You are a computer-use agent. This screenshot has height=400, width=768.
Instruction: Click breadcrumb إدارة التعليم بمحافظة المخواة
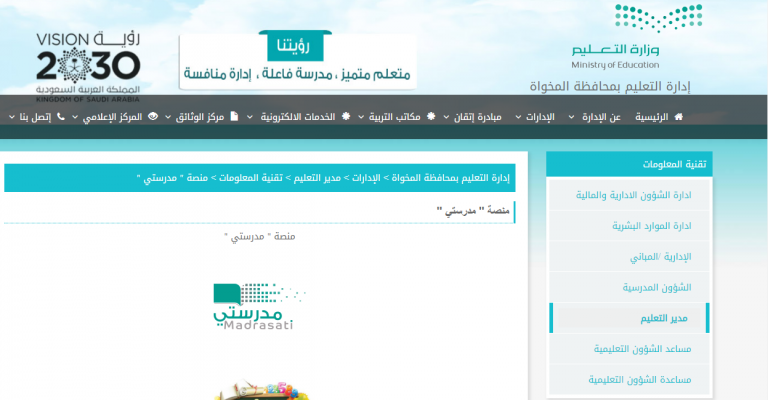click(451, 178)
